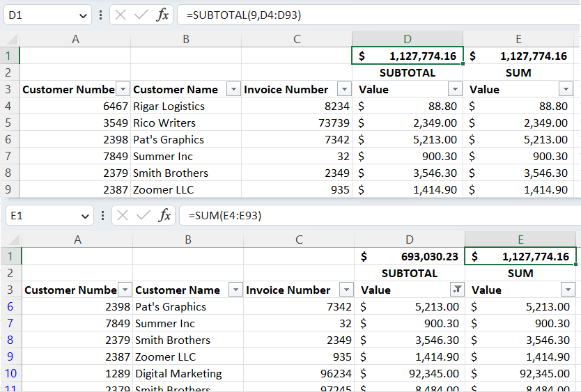Select all cells via corner triangle in top sheet

(12, 39)
